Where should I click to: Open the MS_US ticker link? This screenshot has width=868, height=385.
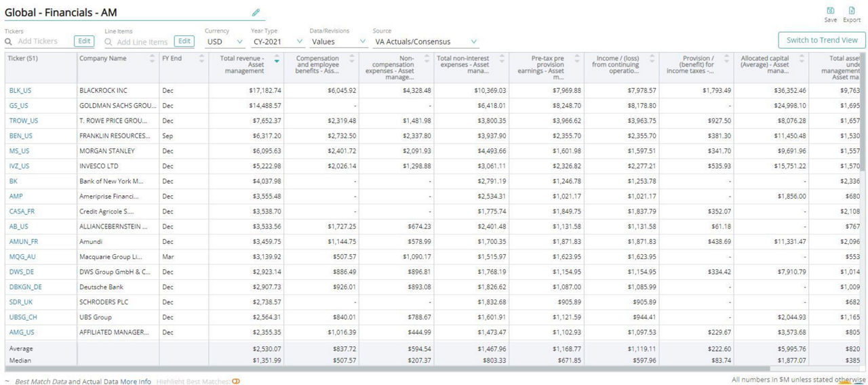(x=19, y=150)
